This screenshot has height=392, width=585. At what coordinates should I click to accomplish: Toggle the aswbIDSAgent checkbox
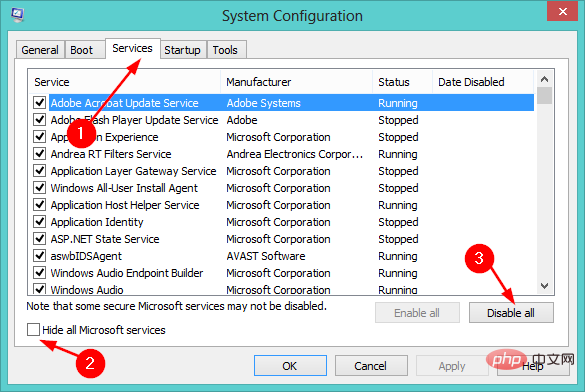click(x=40, y=256)
